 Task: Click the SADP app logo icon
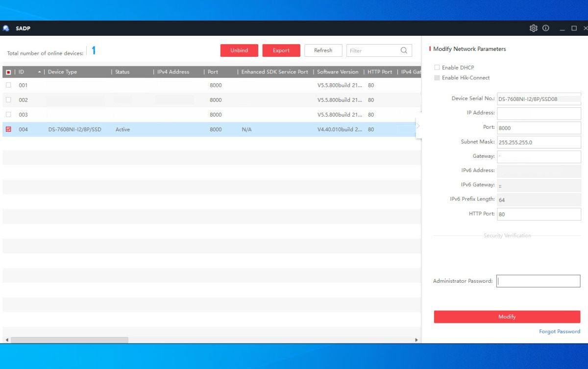[x=5, y=28]
